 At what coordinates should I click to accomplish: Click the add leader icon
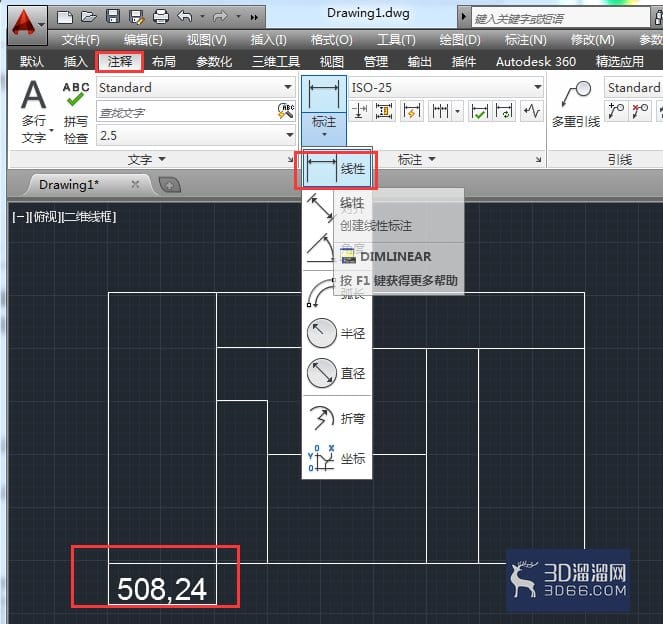click(616, 112)
